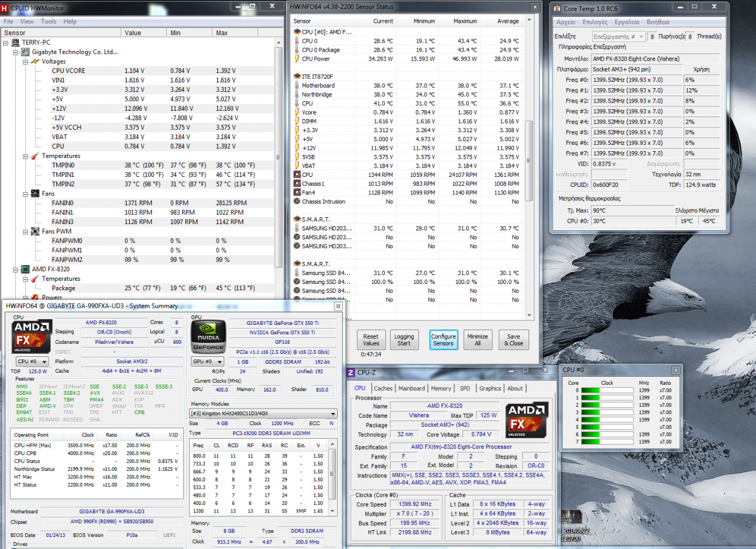
Task: Click the Chassis1 fan icon in Sensor Status
Action: pyautogui.click(x=297, y=184)
